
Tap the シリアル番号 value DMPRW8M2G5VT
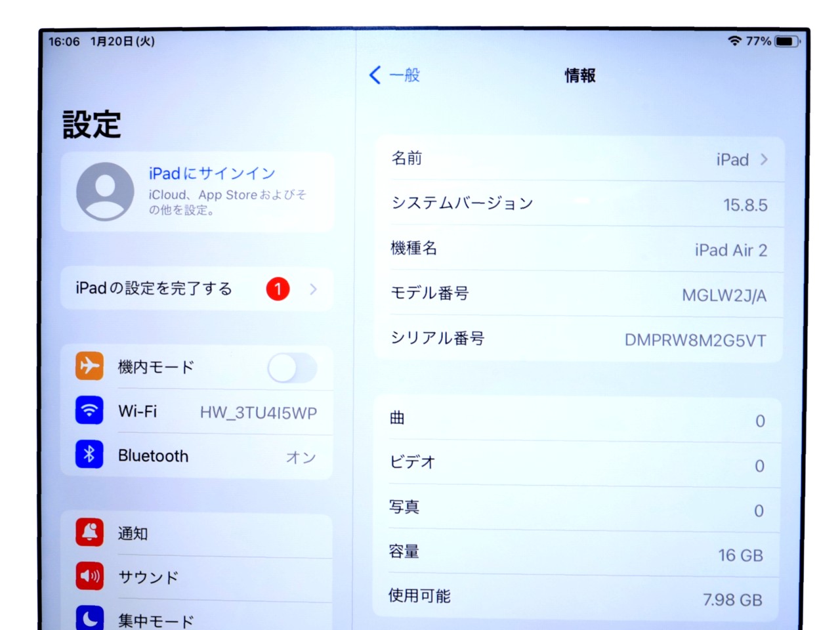[x=694, y=340]
